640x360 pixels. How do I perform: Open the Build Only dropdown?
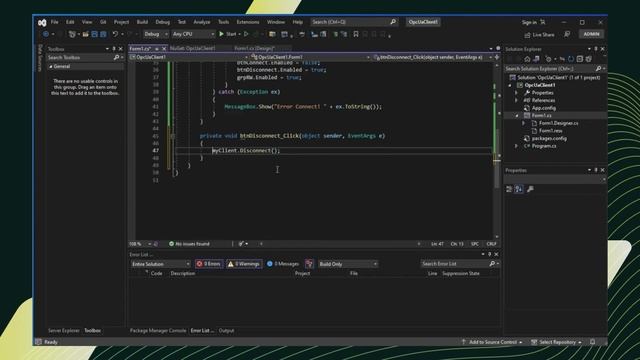click(348, 264)
